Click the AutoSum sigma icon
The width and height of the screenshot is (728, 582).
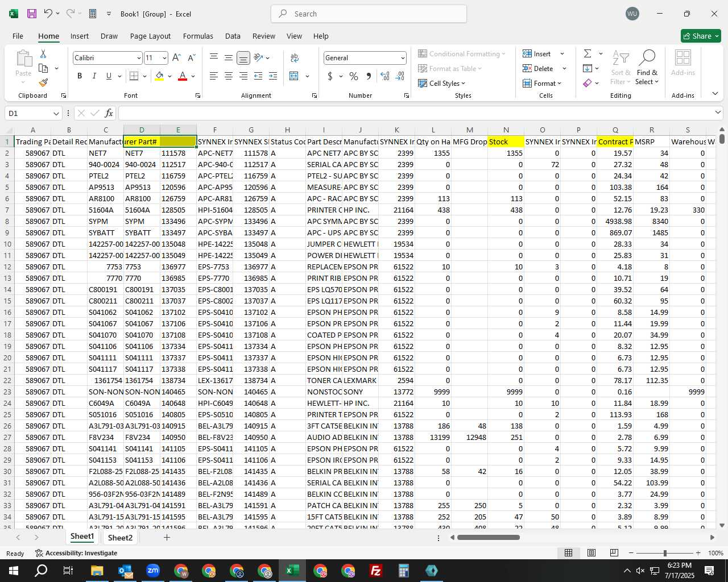tap(588, 53)
